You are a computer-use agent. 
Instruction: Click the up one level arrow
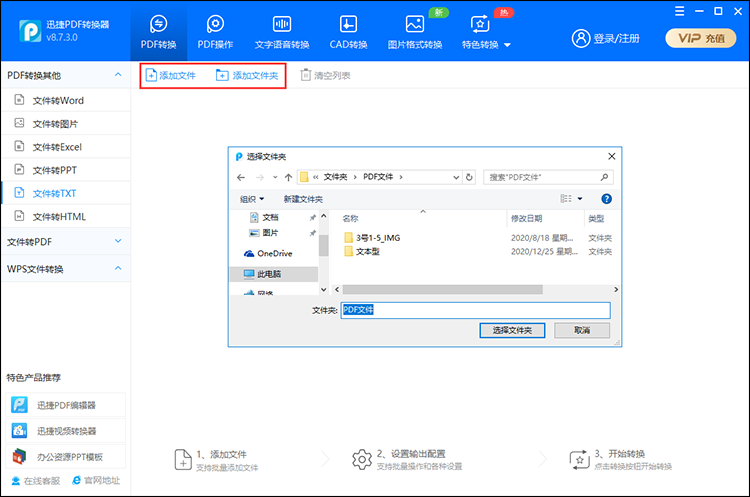tap(288, 177)
